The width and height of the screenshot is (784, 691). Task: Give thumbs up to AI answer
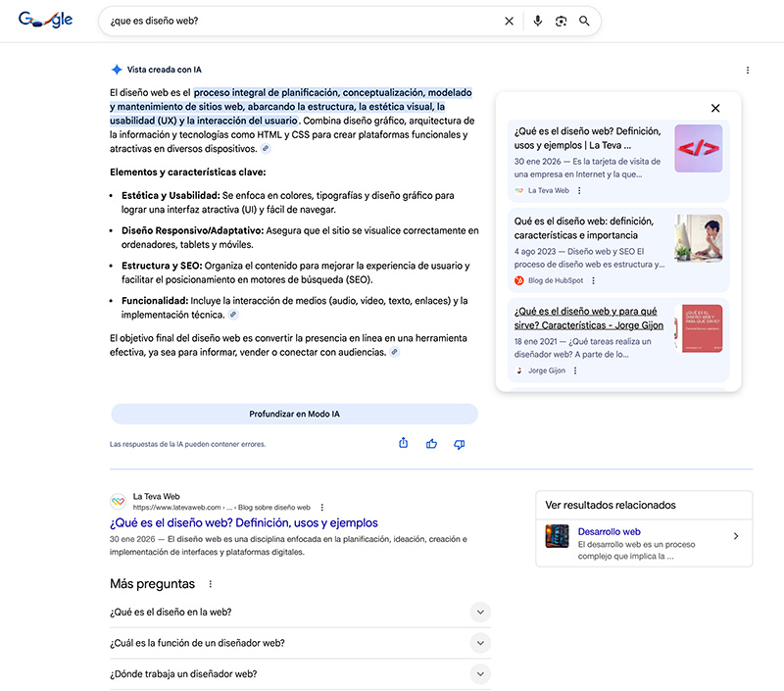point(431,444)
